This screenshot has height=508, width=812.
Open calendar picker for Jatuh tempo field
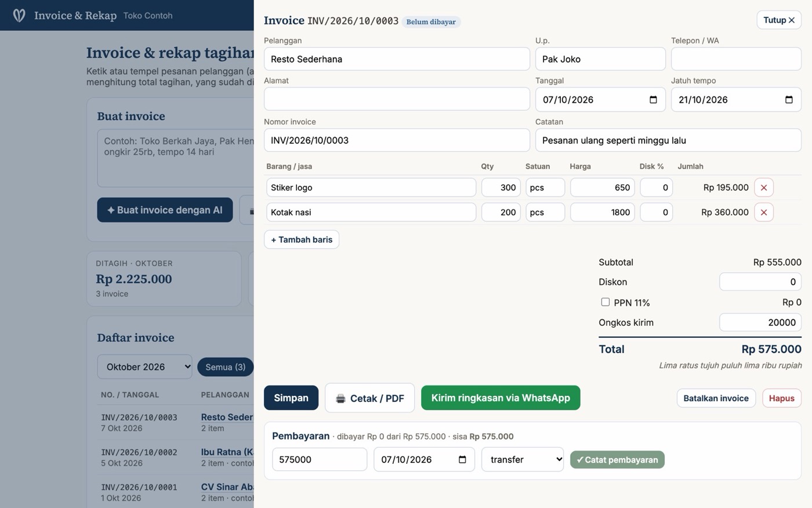point(789,99)
